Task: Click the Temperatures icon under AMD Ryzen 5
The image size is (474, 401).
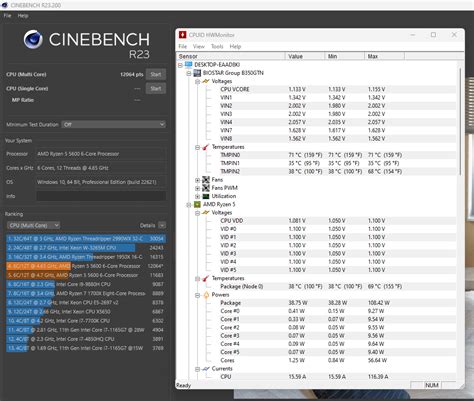Action: coord(206,278)
